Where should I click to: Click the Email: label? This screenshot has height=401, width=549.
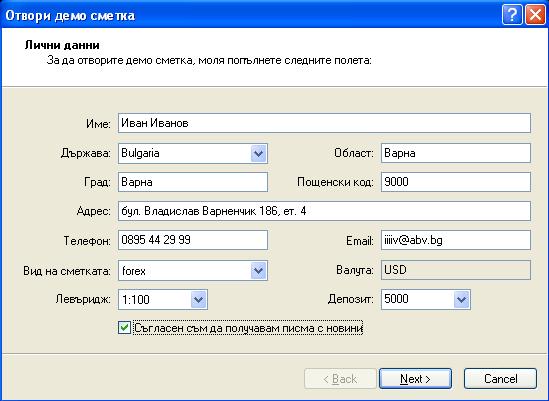tap(360, 241)
